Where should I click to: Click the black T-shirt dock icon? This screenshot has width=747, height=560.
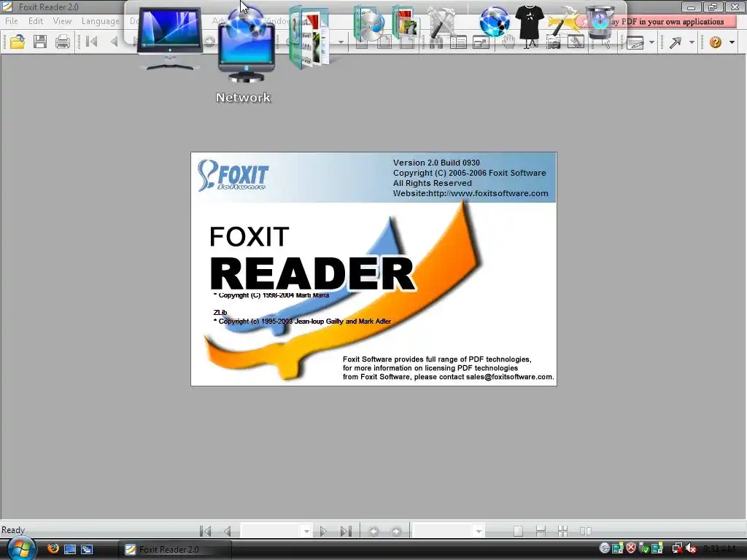(x=530, y=22)
